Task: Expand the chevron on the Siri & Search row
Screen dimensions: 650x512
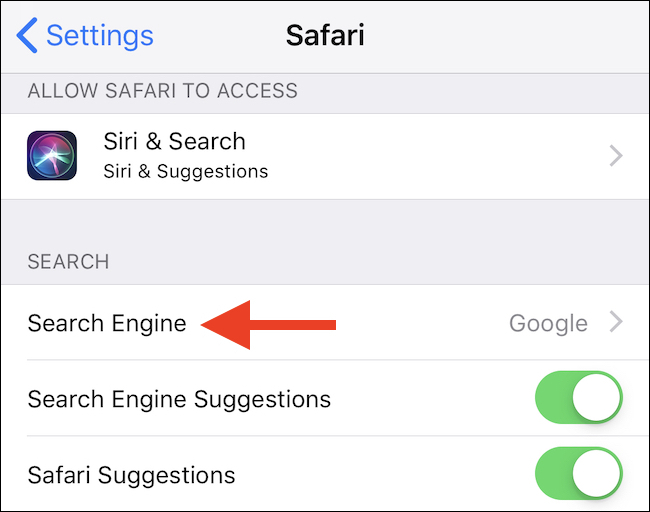Action: [x=616, y=156]
